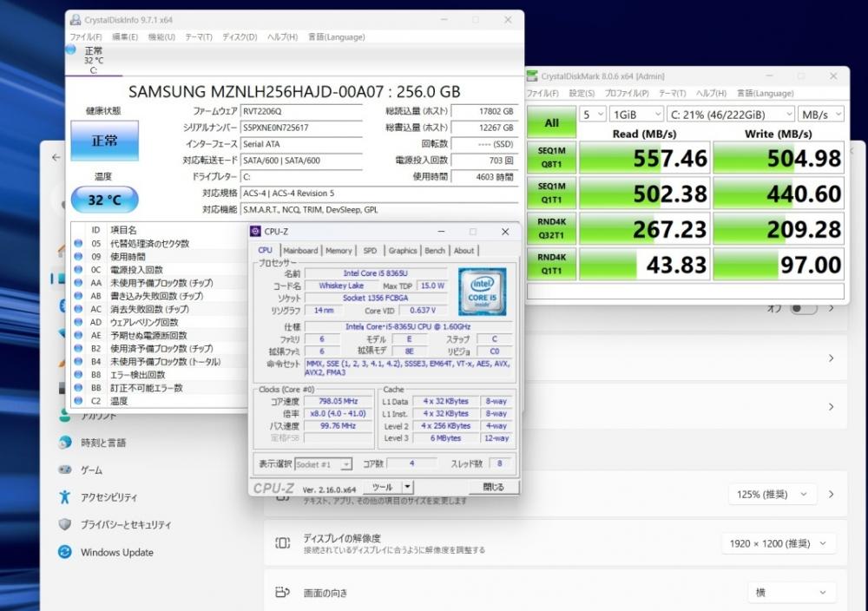Click the Intel Core i5 logo in CPU-Z
Viewport: 868px width, 611px height.
(482, 292)
